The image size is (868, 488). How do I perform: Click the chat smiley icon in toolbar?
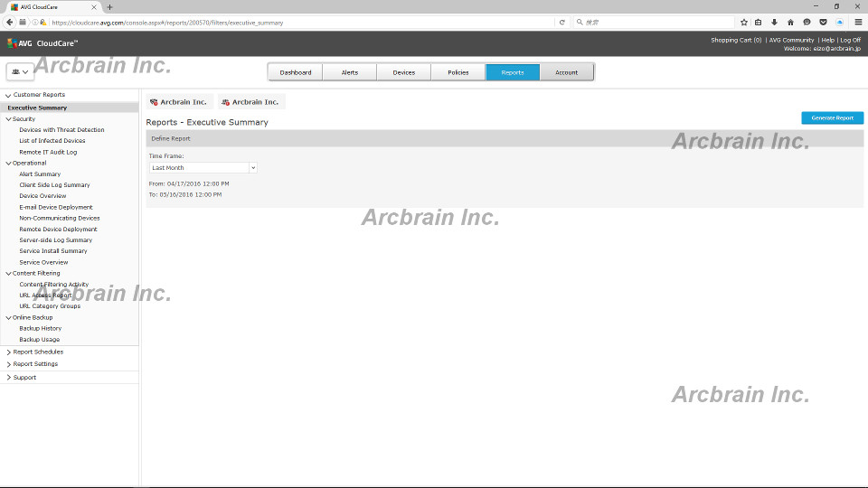click(x=807, y=22)
